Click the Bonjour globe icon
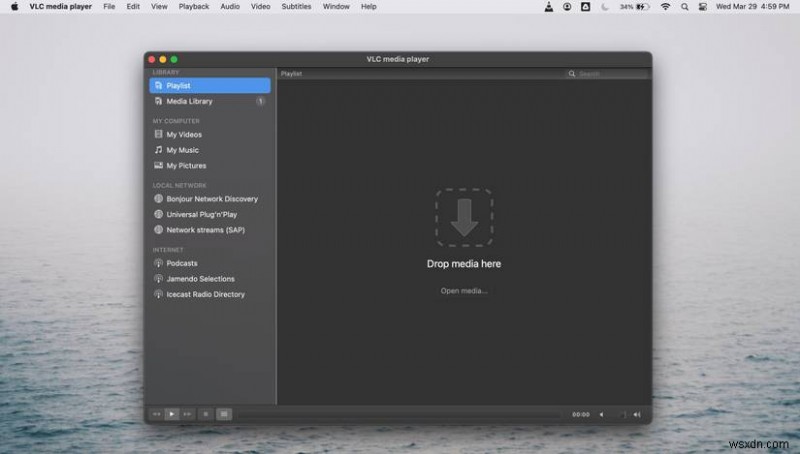Image resolution: width=800 pixels, height=454 pixels. point(159,198)
